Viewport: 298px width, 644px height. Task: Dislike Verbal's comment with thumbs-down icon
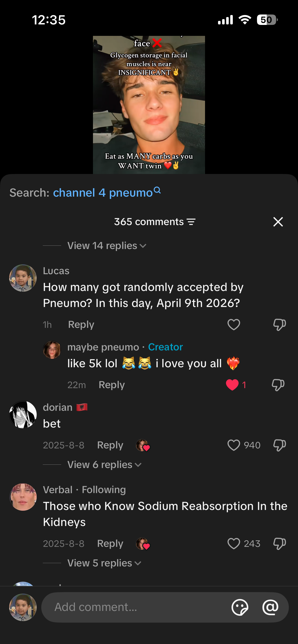coord(279,544)
